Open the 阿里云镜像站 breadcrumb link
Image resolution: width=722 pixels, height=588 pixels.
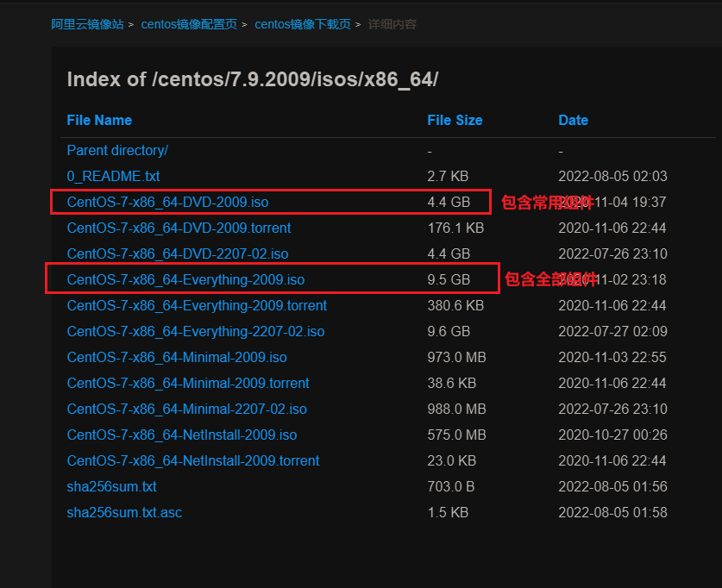point(87,24)
